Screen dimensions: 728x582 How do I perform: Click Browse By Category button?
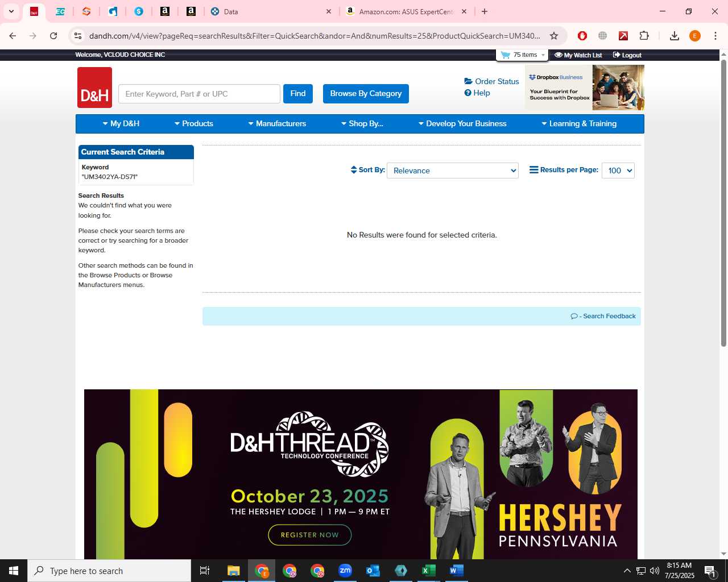pyautogui.click(x=366, y=94)
